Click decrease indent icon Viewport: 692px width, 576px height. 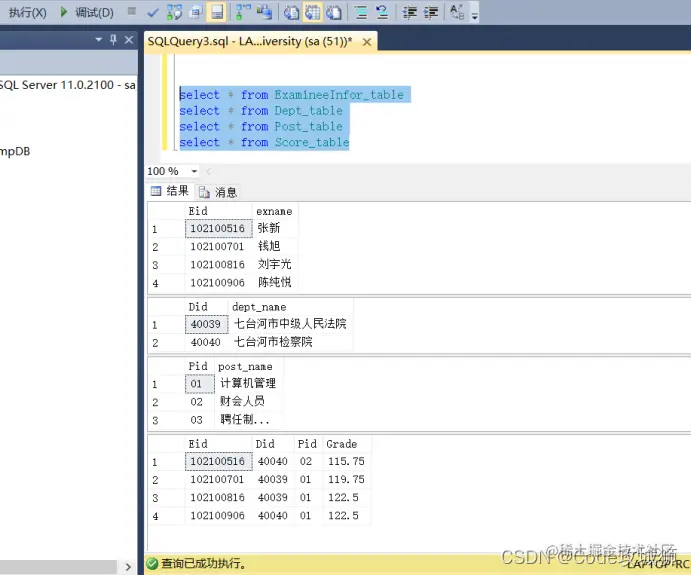pos(409,12)
